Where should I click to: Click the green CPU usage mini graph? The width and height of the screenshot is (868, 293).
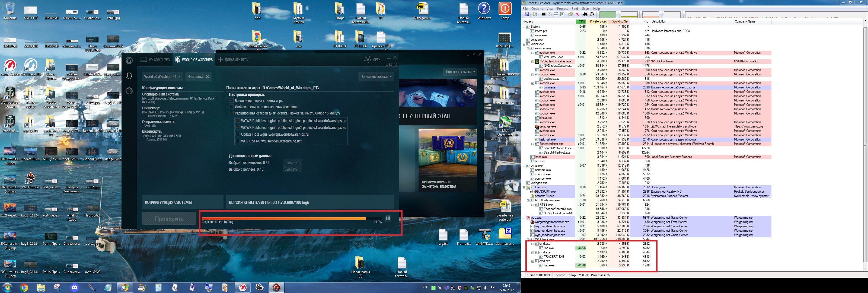click(x=608, y=14)
